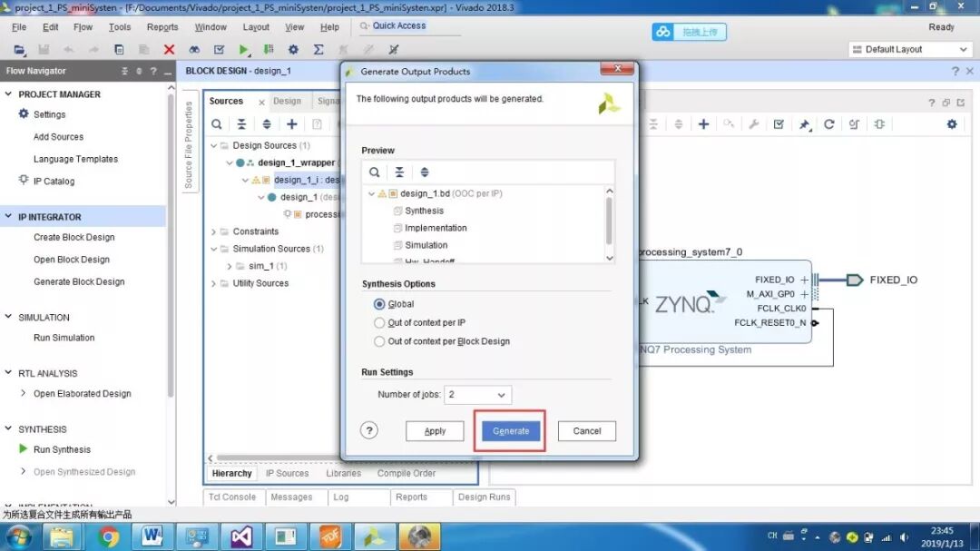Screen dimensions: 980x551
Task: Expand all in the Sources panel
Action: tap(267, 123)
